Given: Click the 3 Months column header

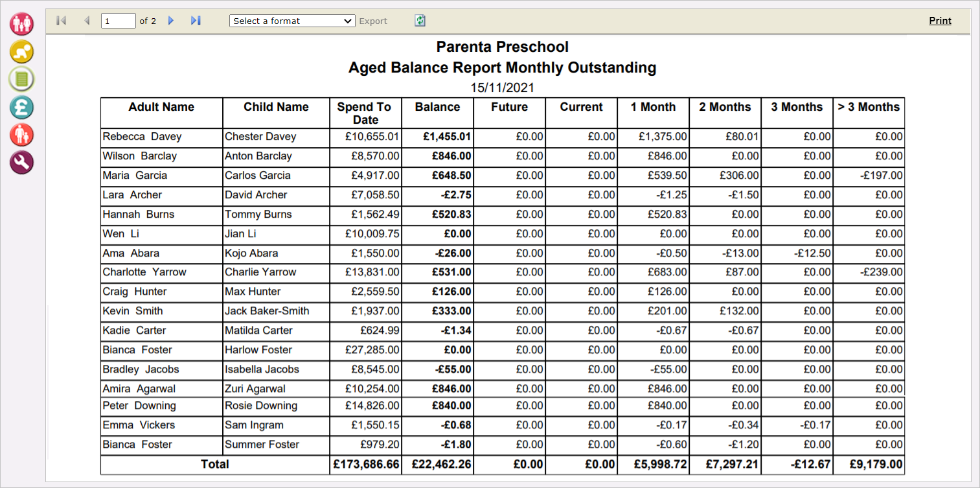Looking at the screenshot, I should (x=797, y=107).
